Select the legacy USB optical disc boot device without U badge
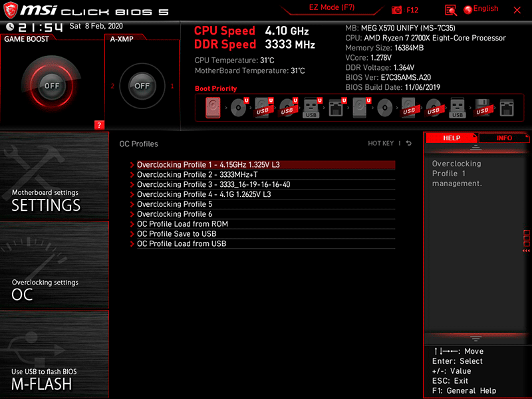 [434, 108]
